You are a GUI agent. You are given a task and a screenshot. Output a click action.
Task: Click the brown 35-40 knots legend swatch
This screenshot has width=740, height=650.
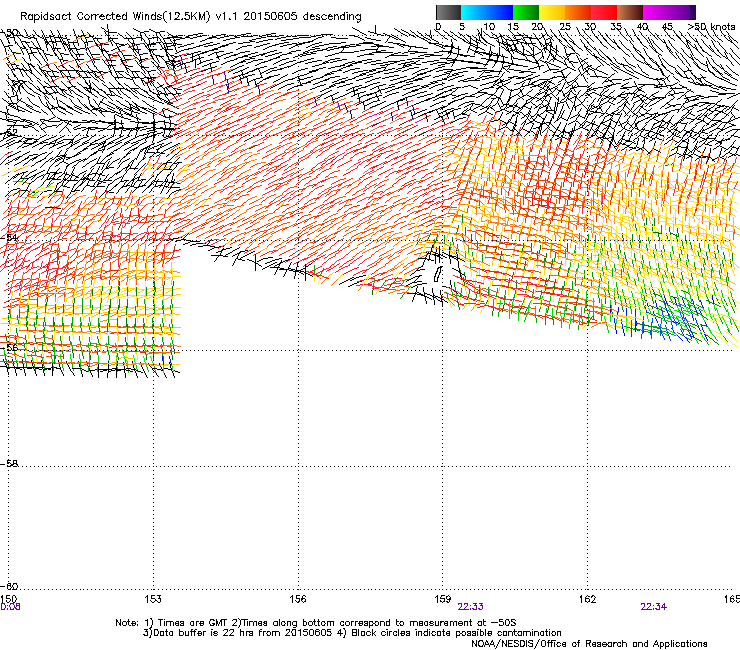click(630, 12)
